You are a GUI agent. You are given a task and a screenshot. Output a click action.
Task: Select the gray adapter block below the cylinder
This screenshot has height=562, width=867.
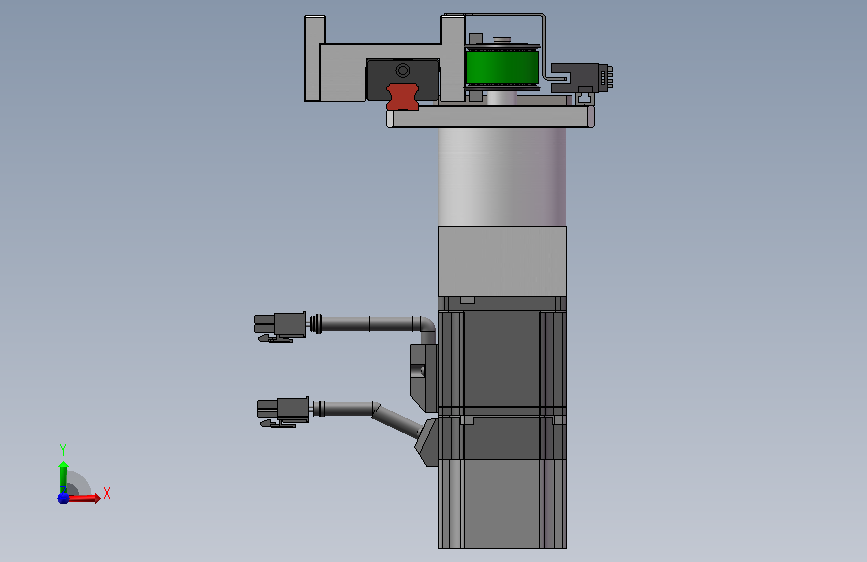tap(502, 261)
